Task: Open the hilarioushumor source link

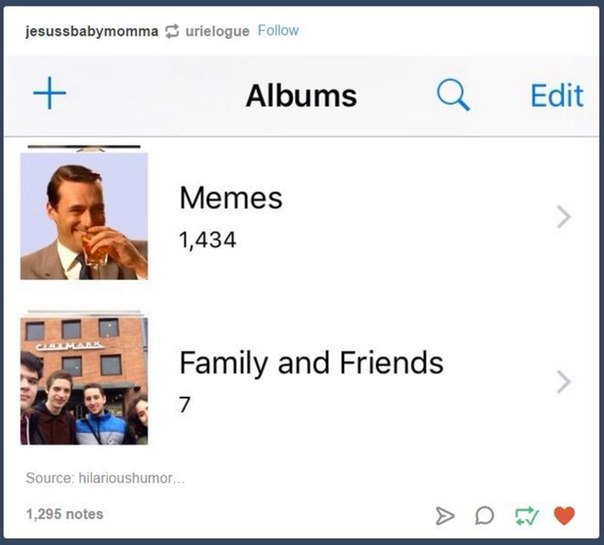Action: pos(105,478)
